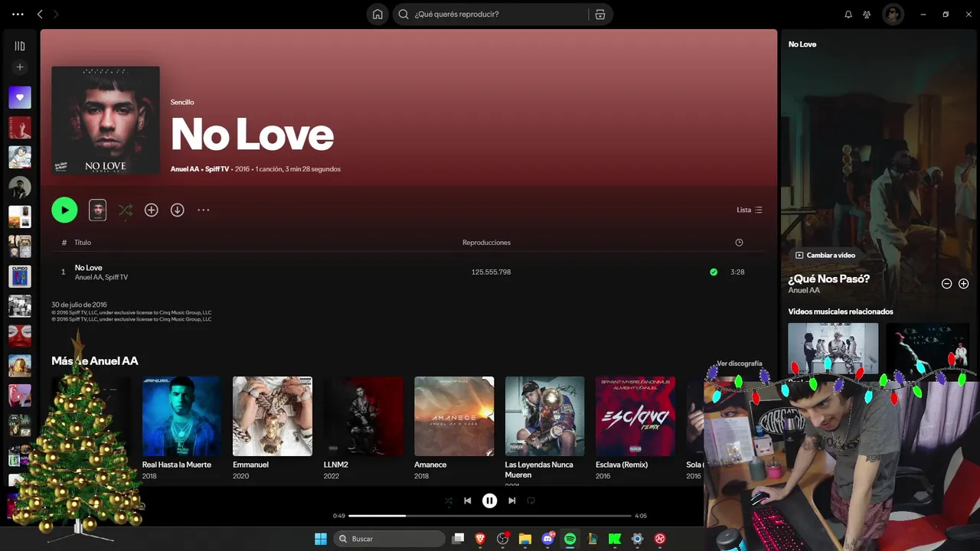The image size is (980, 551).
Task: Click the Título column header
Action: click(x=83, y=243)
